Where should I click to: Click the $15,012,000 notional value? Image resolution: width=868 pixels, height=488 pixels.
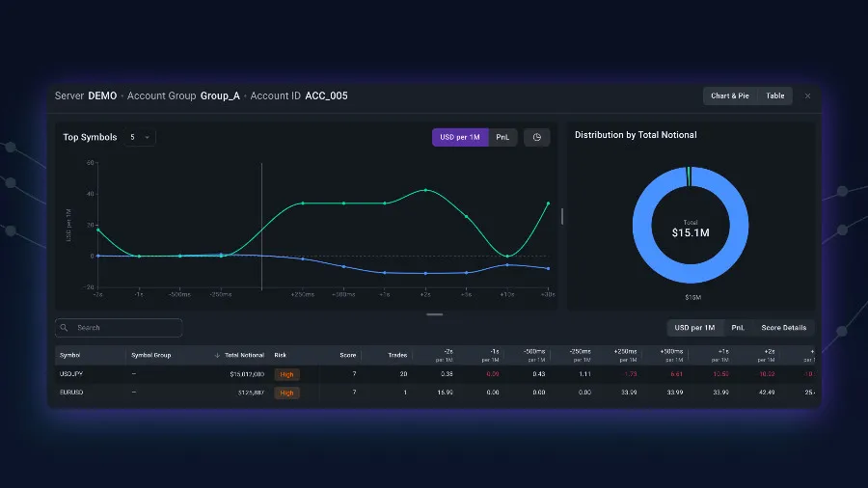tap(247, 374)
